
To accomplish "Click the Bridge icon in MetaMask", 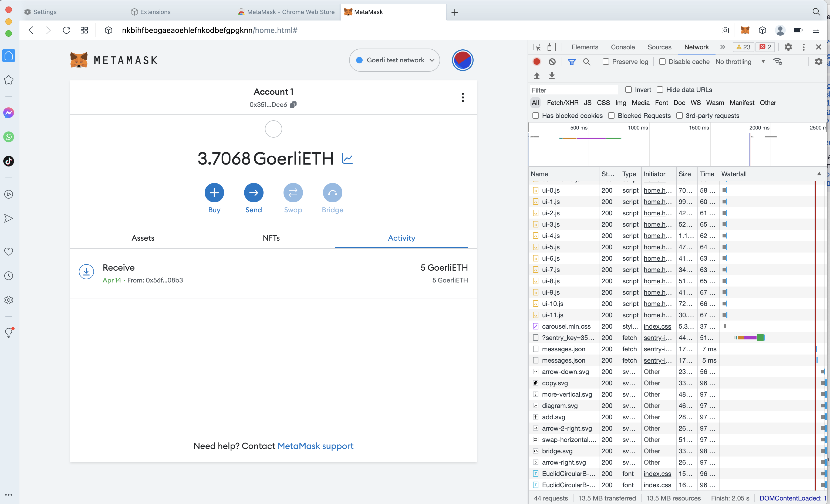I will click(x=332, y=193).
